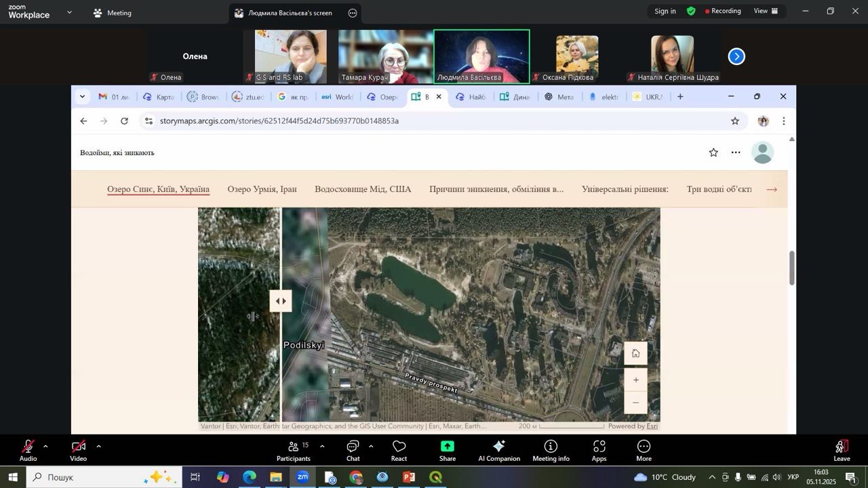Open the Chat panel
This screenshot has height=488, width=868.
(353, 450)
